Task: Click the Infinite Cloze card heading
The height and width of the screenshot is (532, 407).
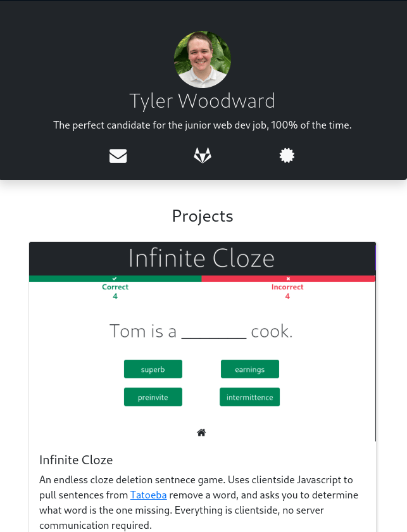Action: [76, 460]
